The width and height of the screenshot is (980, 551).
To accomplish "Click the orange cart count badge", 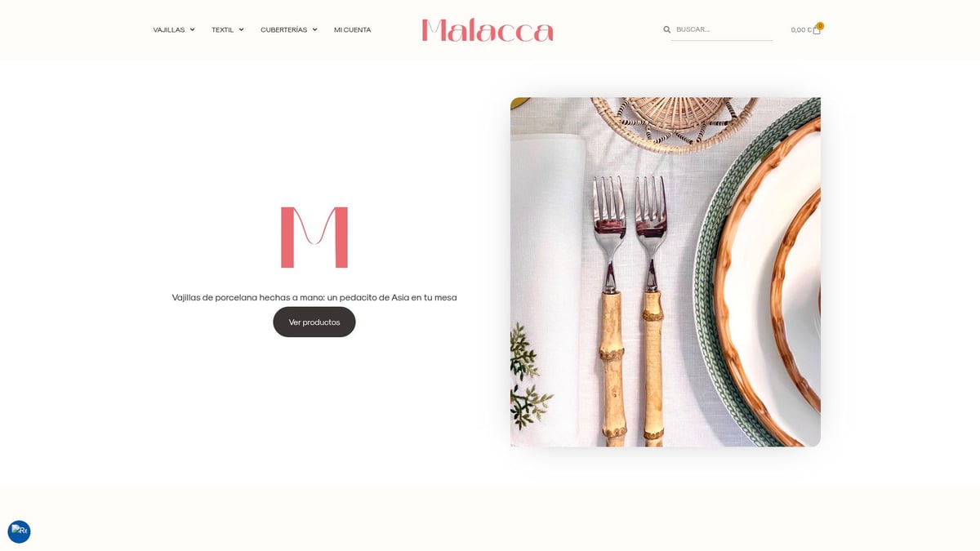I will coord(820,26).
